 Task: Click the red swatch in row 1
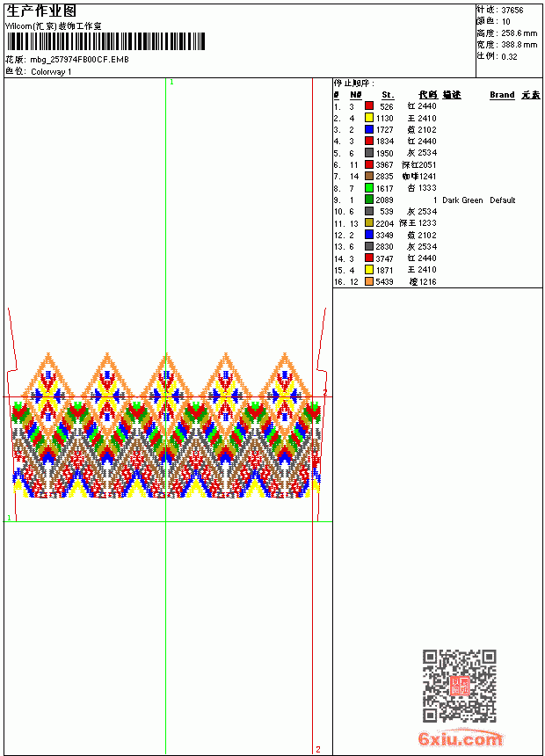369,105
